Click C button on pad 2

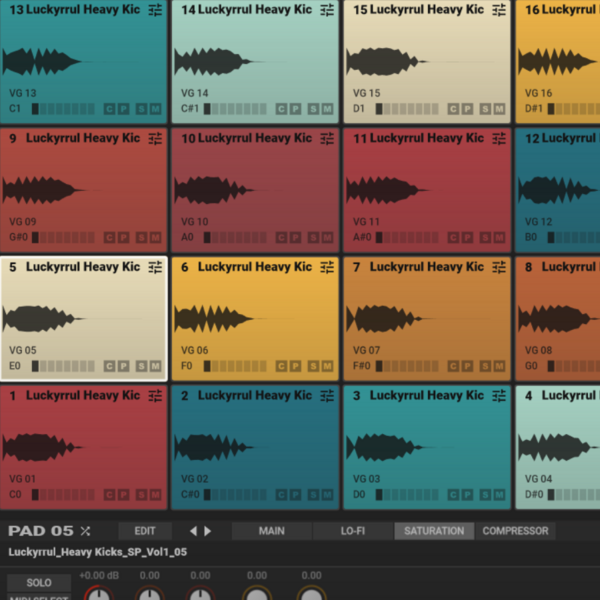281,495
